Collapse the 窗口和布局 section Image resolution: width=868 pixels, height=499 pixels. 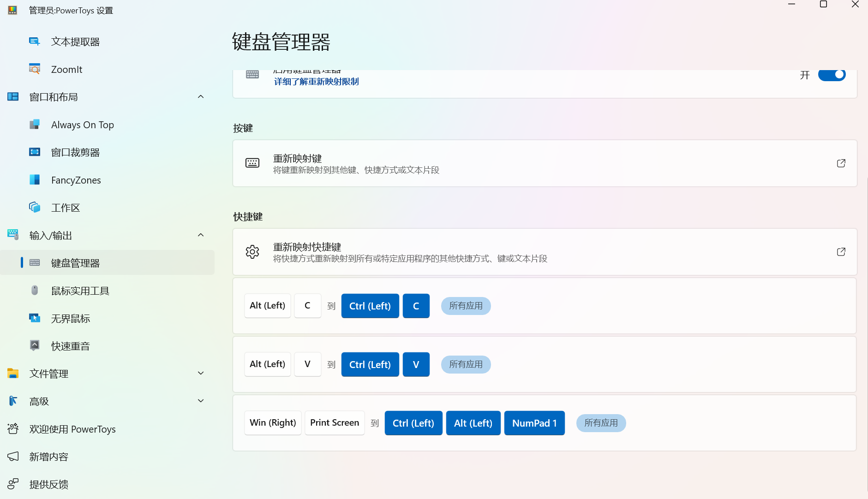point(201,97)
